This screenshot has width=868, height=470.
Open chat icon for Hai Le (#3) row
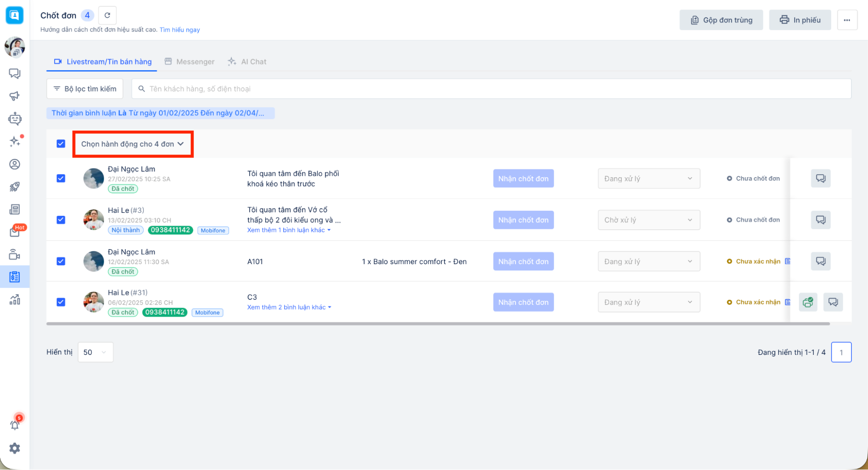(x=820, y=220)
